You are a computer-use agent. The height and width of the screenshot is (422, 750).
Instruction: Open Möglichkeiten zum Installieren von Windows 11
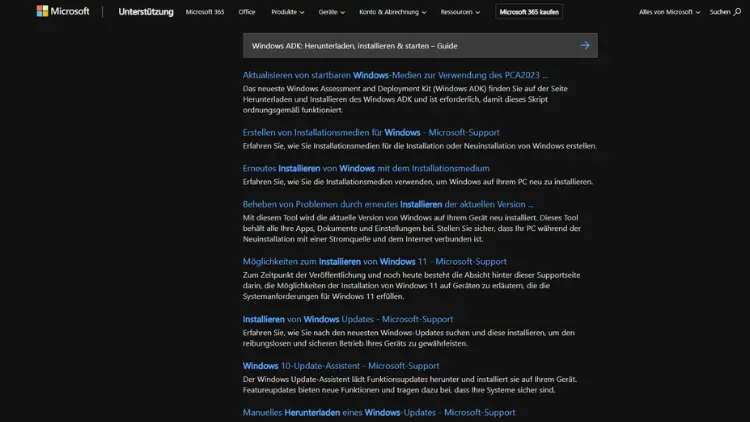click(375, 262)
